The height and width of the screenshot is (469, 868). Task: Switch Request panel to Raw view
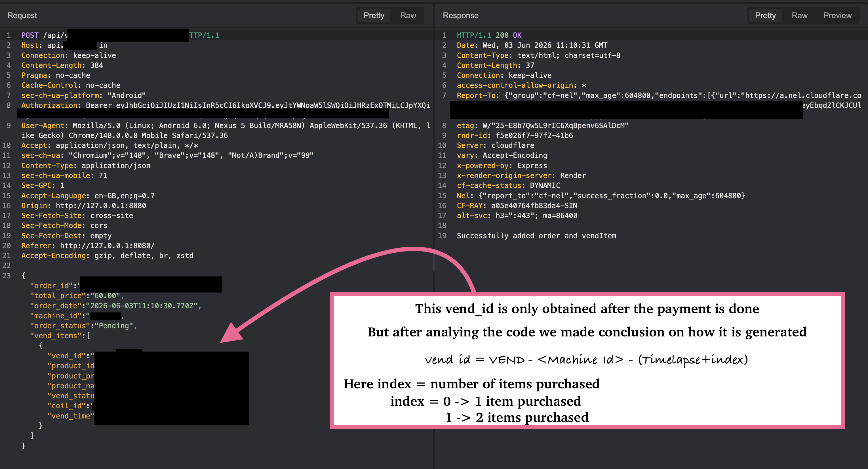pyautogui.click(x=408, y=16)
